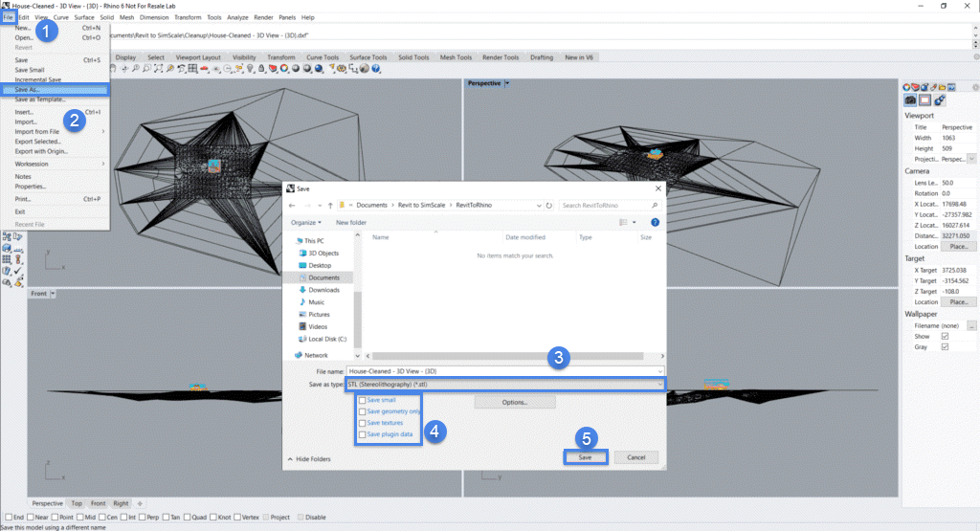Image resolution: width=980 pixels, height=531 pixels.
Task: Click the Save button in the dialog
Action: [585, 458]
